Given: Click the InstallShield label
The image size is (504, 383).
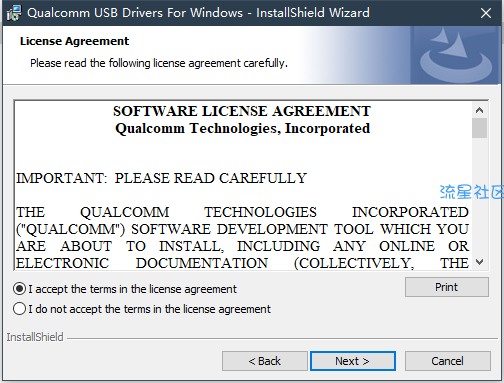Looking at the screenshot, I should [x=35, y=337].
